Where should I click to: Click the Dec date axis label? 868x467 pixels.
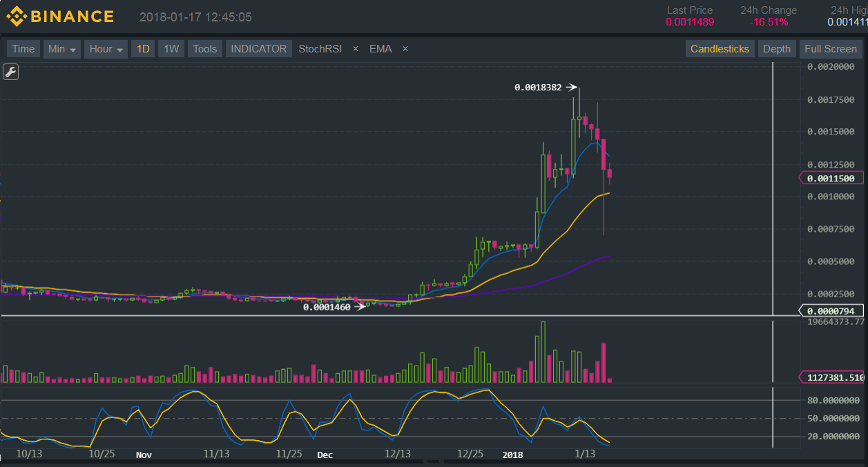click(x=325, y=455)
